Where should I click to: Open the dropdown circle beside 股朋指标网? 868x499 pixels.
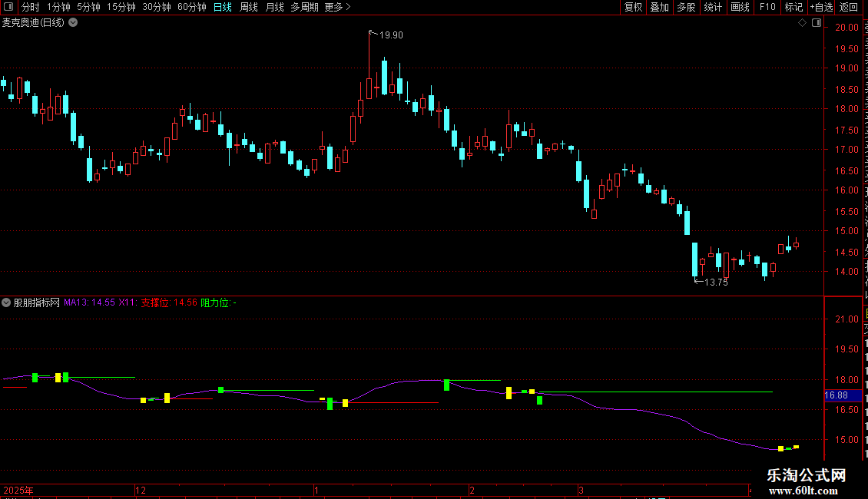coord(6,302)
